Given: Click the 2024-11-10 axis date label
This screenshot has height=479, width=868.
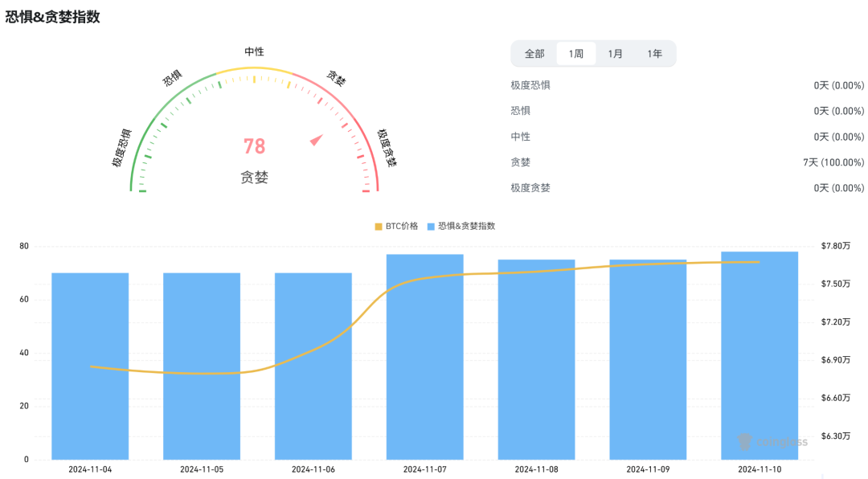Looking at the screenshot, I should click(x=759, y=469).
